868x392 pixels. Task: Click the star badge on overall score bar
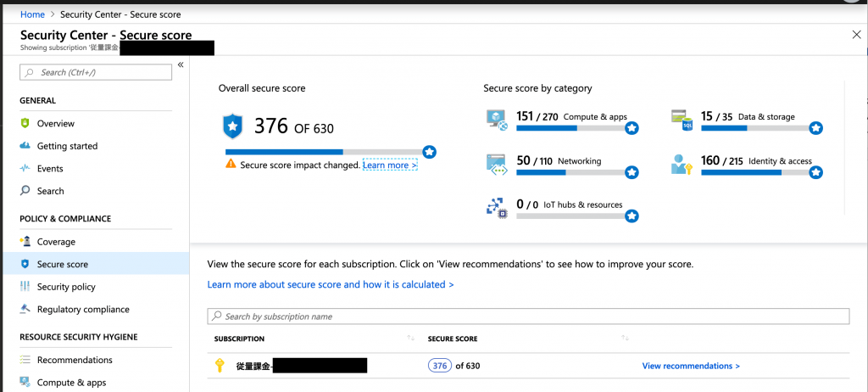tap(429, 151)
